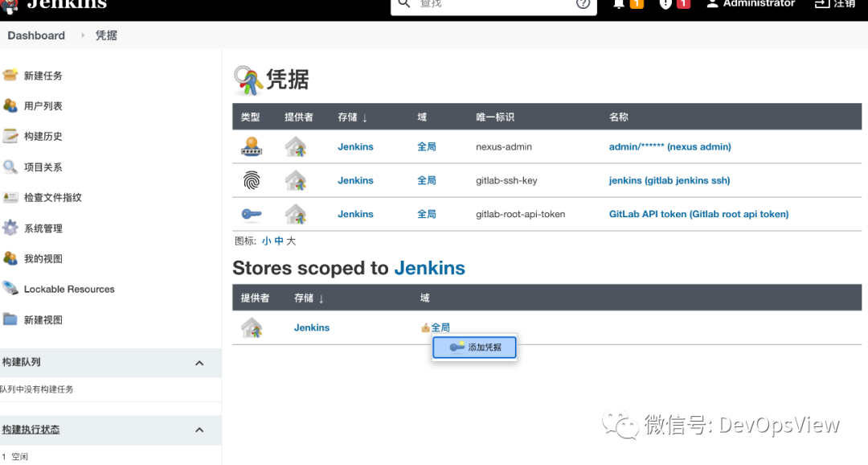Image resolution: width=868 pixels, height=465 pixels.
Task: Click the 检查文件指纹 icon
Action: (x=10, y=197)
